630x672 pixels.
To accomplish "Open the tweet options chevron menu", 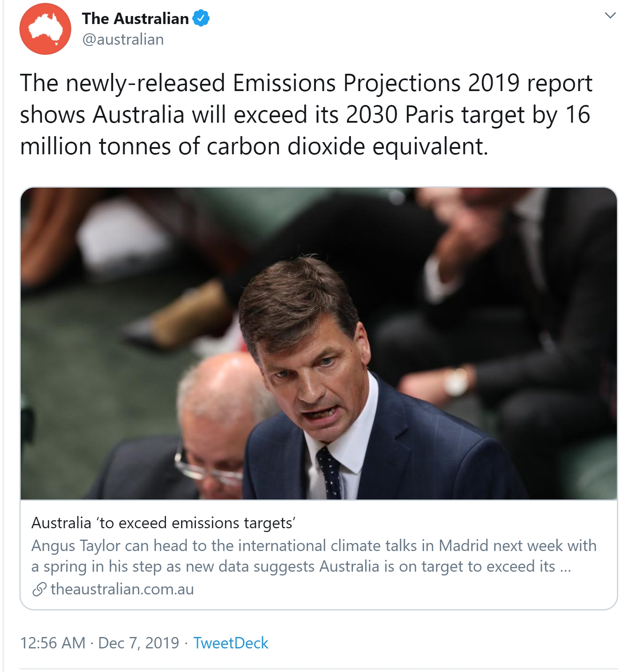I will pyautogui.click(x=610, y=16).
